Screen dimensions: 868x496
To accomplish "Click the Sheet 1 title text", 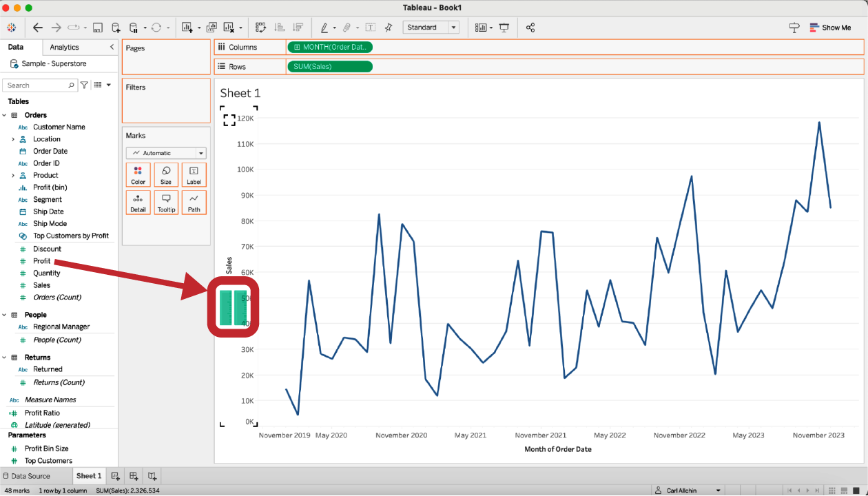I will pyautogui.click(x=240, y=93).
